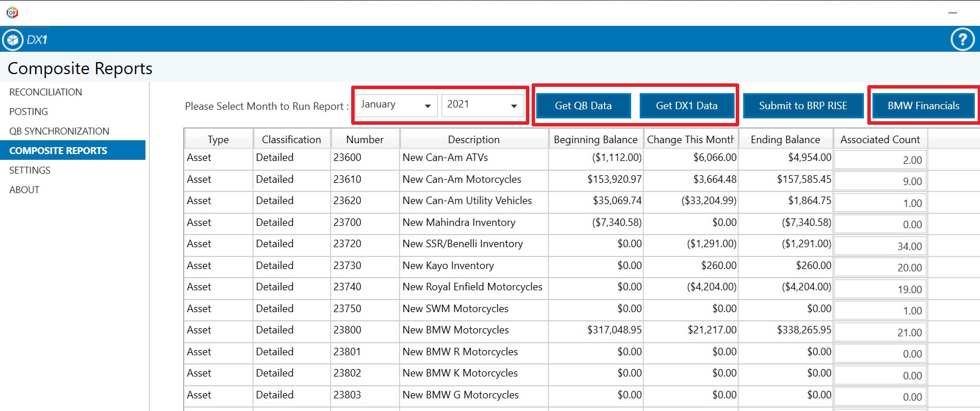Edit associated count for New Can-Am ATVs
The image size is (980, 411).
[x=880, y=160]
